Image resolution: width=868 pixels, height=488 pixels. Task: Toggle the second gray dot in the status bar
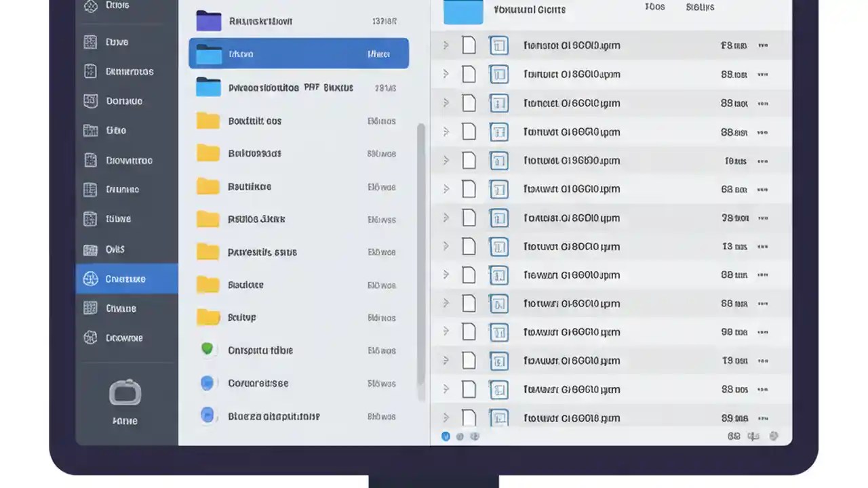click(460, 436)
